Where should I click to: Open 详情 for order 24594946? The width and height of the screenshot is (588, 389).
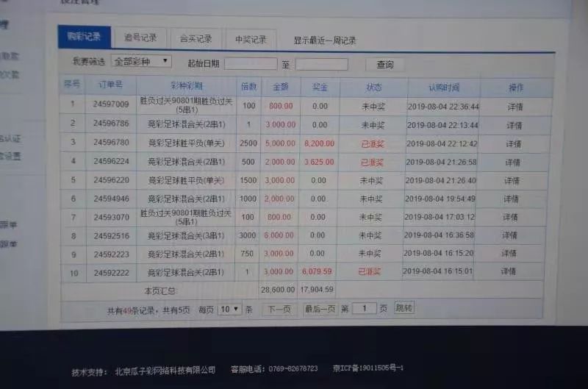pos(511,199)
